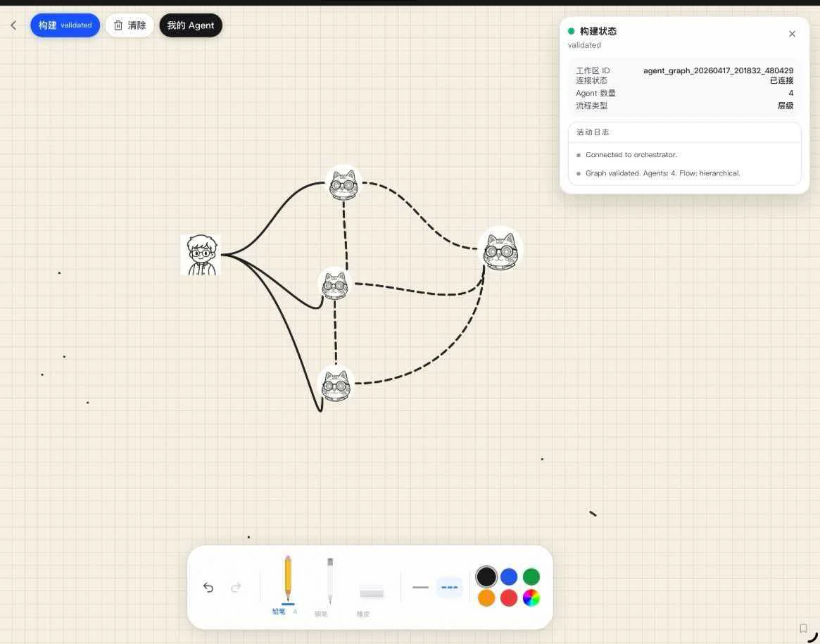Image resolution: width=820 pixels, height=644 pixels.
Task: Click the workspace ID agent_graph_20260417 value
Action: point(717,70)
